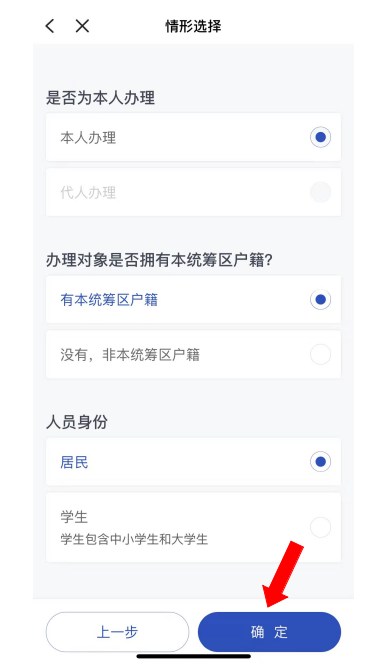The width and height of the screenshot is (386, 666).
Task: Click the 情形选择 page title
Action: [193, 26]
